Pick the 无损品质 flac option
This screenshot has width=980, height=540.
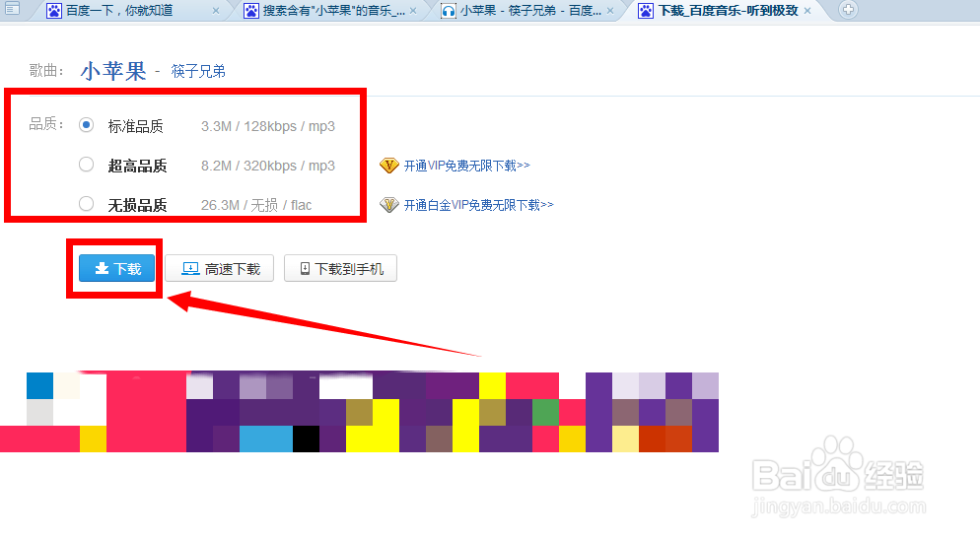86,204
